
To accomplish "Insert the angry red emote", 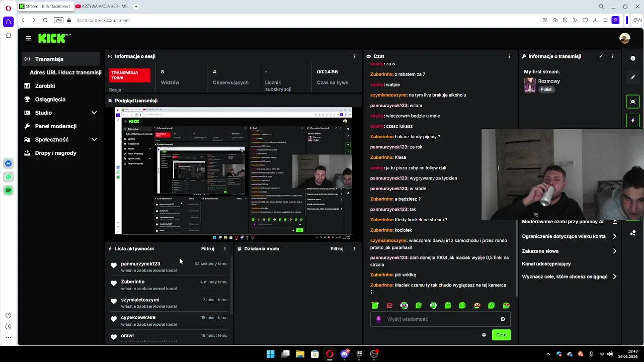I will [x=389, y=305].
